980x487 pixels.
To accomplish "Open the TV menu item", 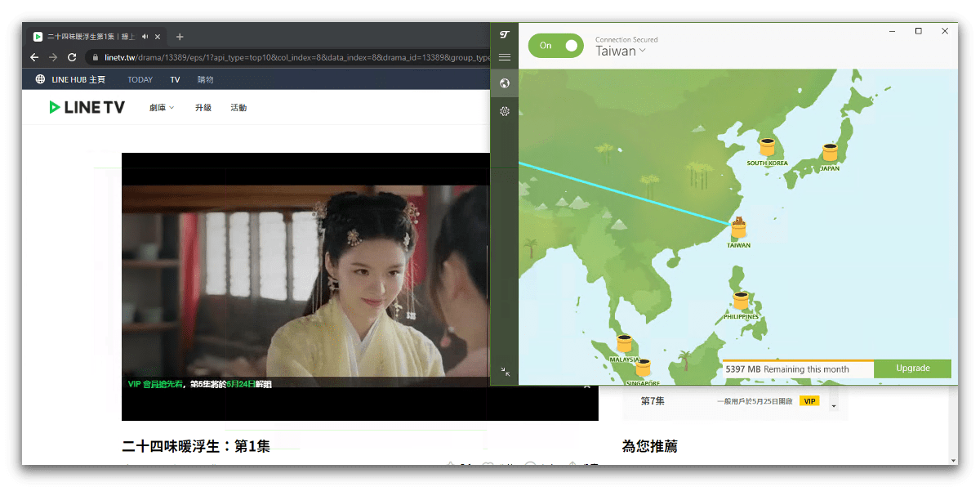I will pyautogui.click(x=175, y=80).
